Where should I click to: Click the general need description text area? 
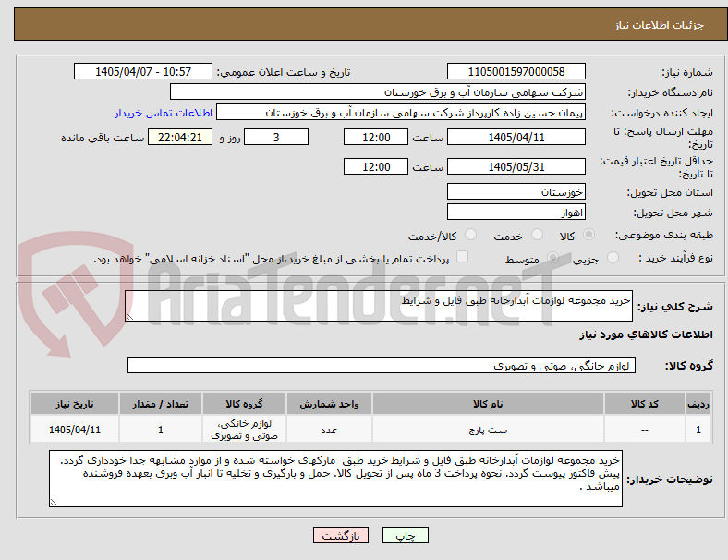point(379,306)
